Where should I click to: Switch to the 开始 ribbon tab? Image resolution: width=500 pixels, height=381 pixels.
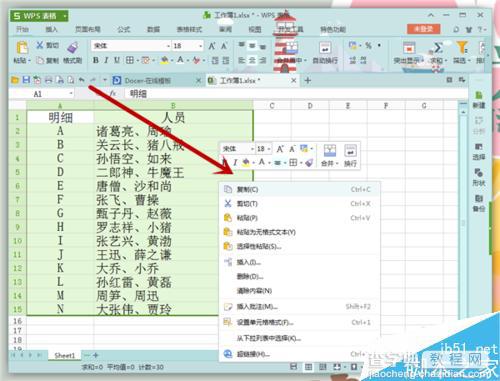22,29
